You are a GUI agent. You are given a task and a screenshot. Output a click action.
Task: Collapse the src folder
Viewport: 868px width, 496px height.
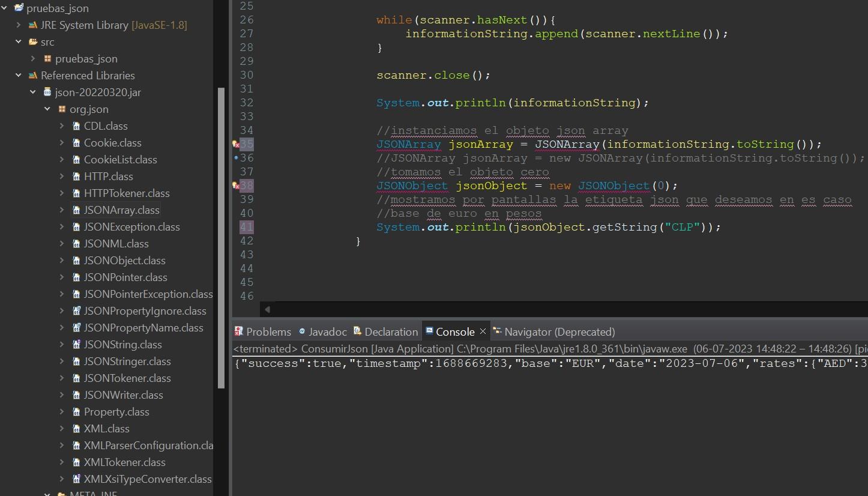click(18, 42)
